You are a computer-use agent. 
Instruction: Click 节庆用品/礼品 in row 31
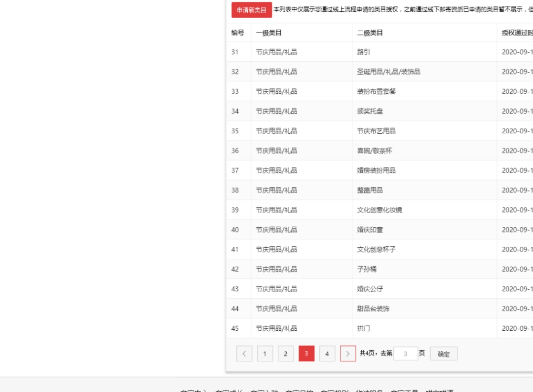pos(276,52)
